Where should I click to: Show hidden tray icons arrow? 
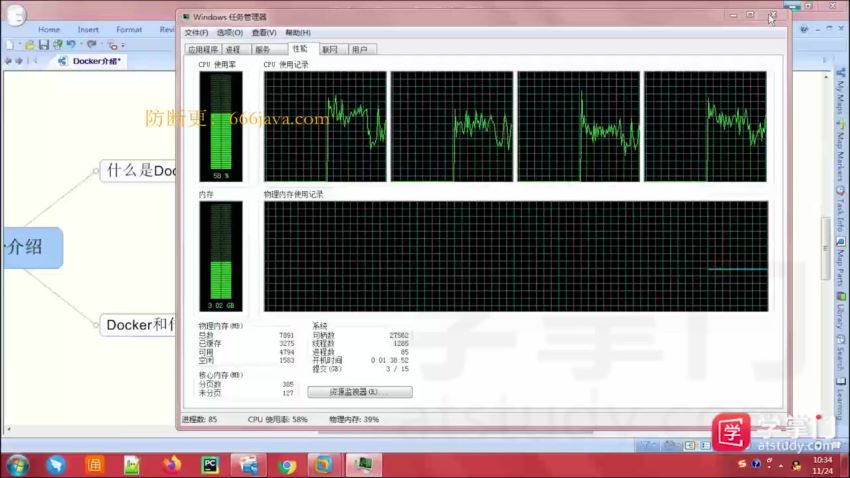(x=781, y=466)
